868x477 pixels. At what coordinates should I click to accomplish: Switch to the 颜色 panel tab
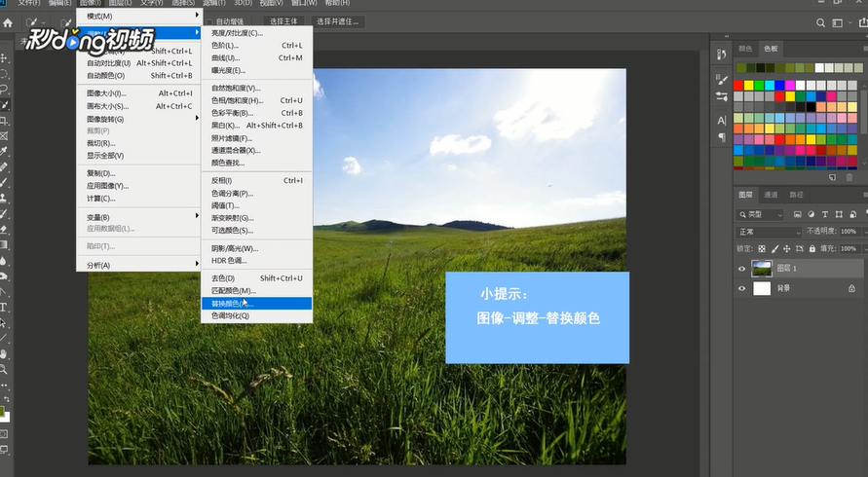(x=745, y=49)
